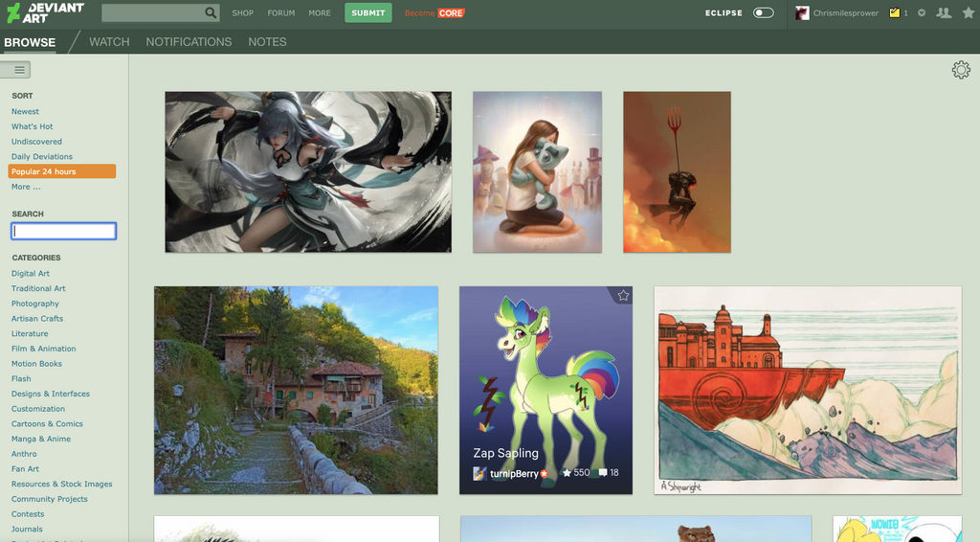Switch to the WATCH tab

pos(109,42)
